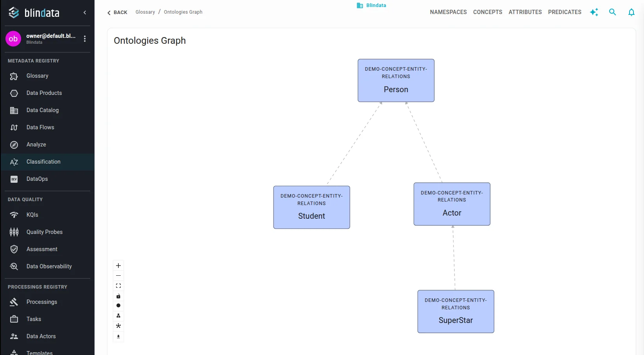This screenshot has height=355, width=644.
Task: Open Glossary in the sidebar
Action: (47, 76)
